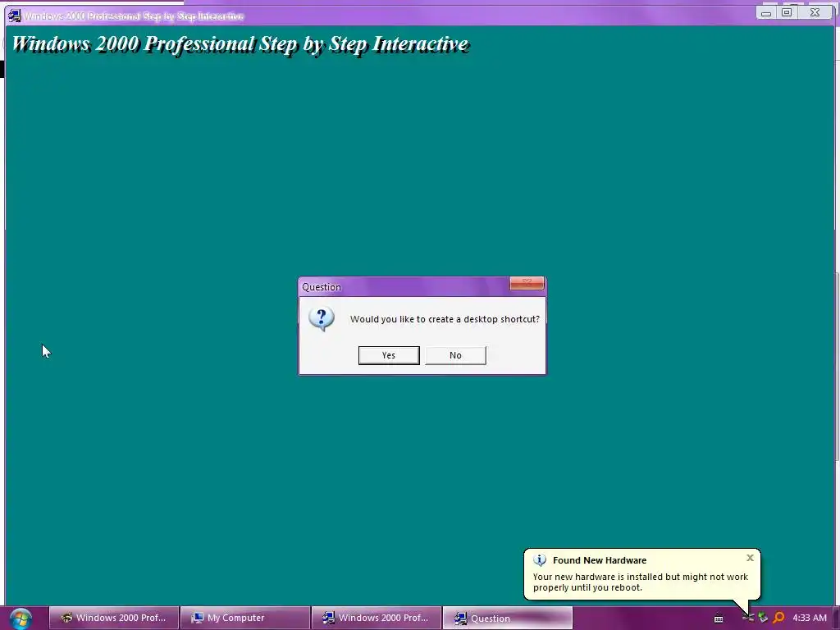Viewport: 840px width, 630px height.
Task: Switch to first Windows 2000 Prof... taskbar button
Action: (113, 618)
